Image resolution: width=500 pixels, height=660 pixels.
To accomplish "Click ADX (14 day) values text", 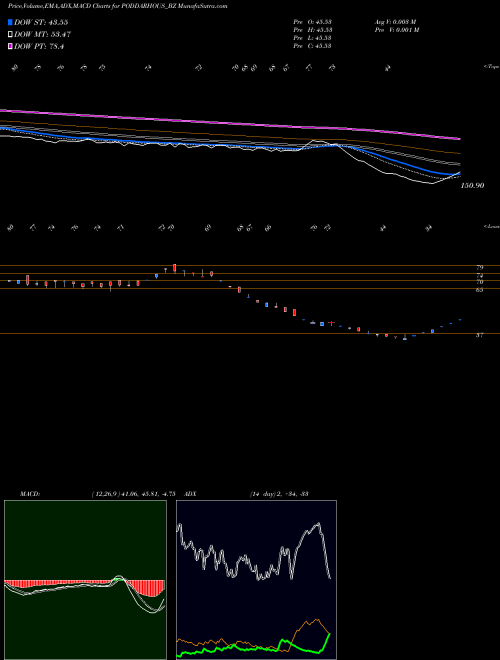I will point(279,494).
